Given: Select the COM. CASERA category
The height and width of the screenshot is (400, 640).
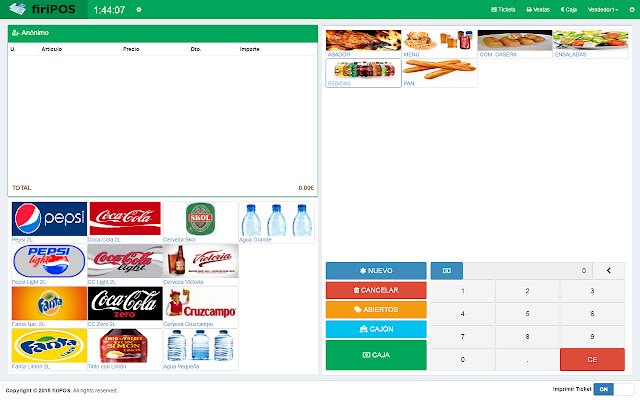Looking at the screenshot, I should click(515, 44).
